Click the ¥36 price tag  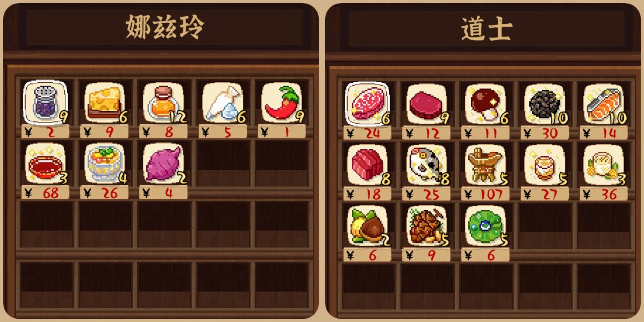tap(603, 194)
